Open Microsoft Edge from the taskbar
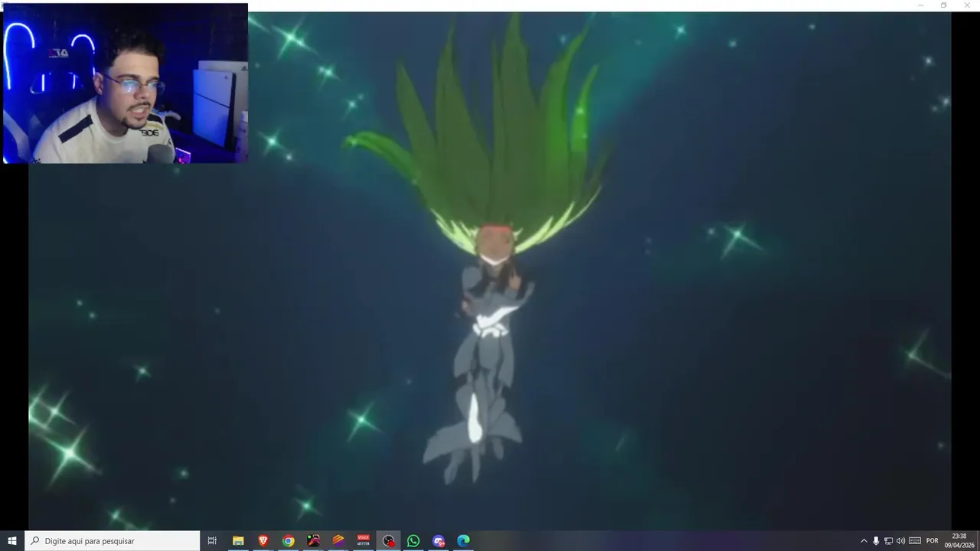This screenshot has height=551, width=980. tap(463, 541)
